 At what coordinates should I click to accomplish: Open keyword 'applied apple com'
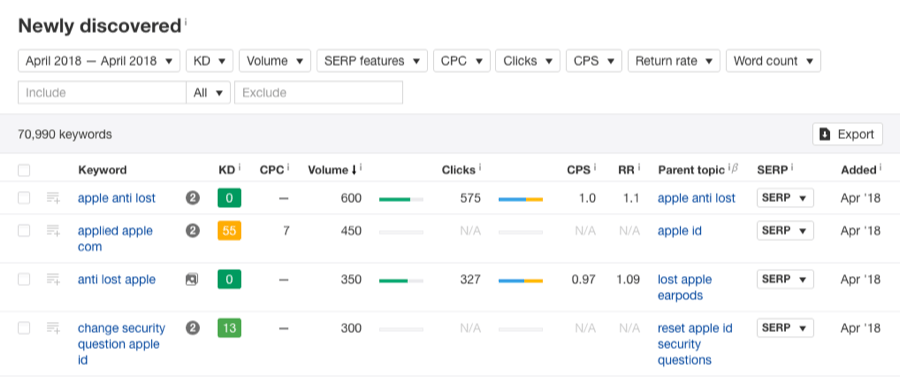pyautogui.click(x=115, y=239)
